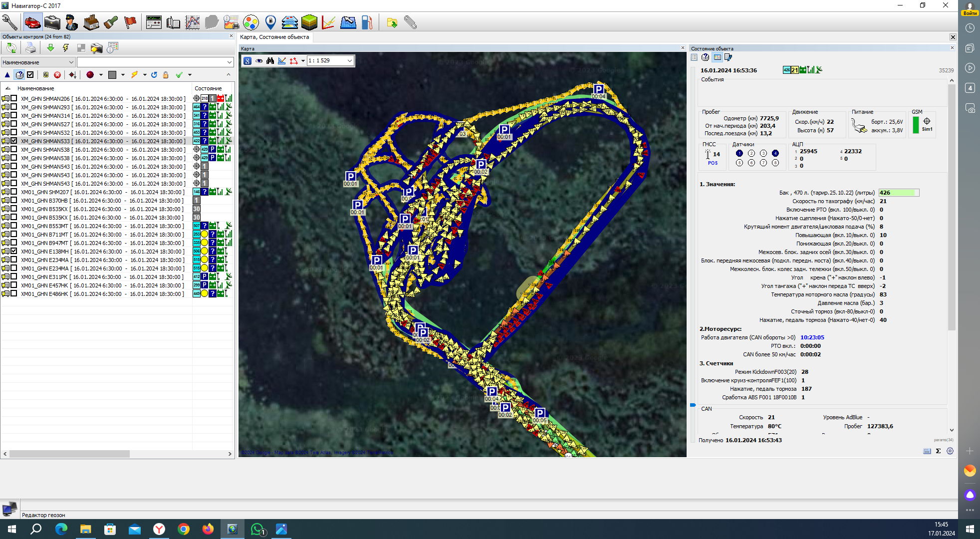Click the blue refresh arrow in filter toolbar
Viewport: 980px width, 539px height.
tap(154, 75)
